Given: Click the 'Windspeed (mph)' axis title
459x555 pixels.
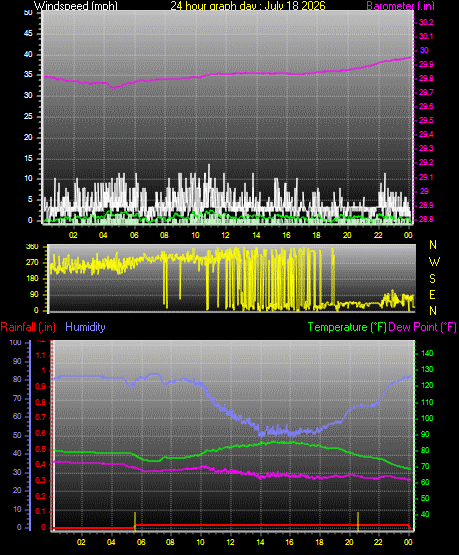Looking at the screenshot, I should click(x=76, y=6).
